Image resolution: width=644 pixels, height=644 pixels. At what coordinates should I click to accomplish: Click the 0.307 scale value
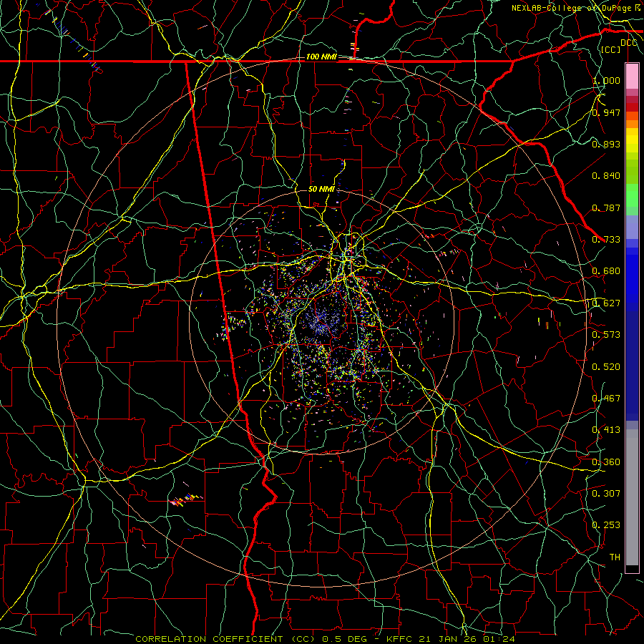point(606,494)
